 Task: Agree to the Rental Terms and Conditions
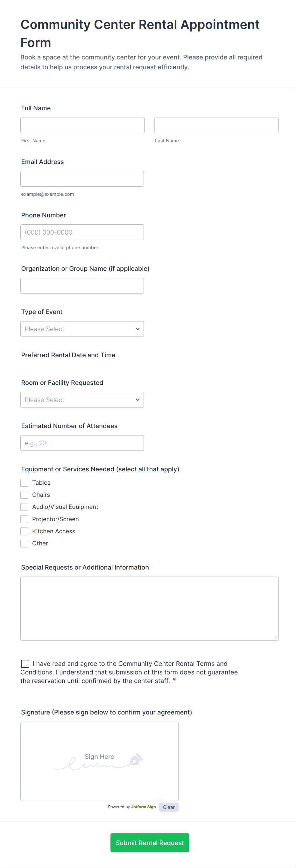pyautogui.click(x=25, y=663)
